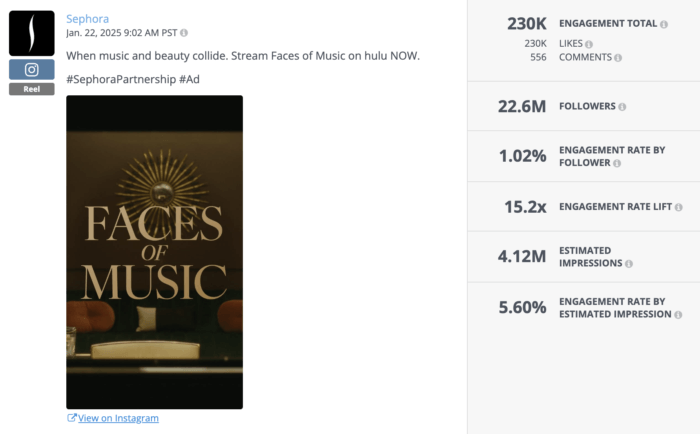The width and height of the screenshot is (700, 434).
Task: Click the 15.2x engagement rate lift value
Action: (525, 207)
